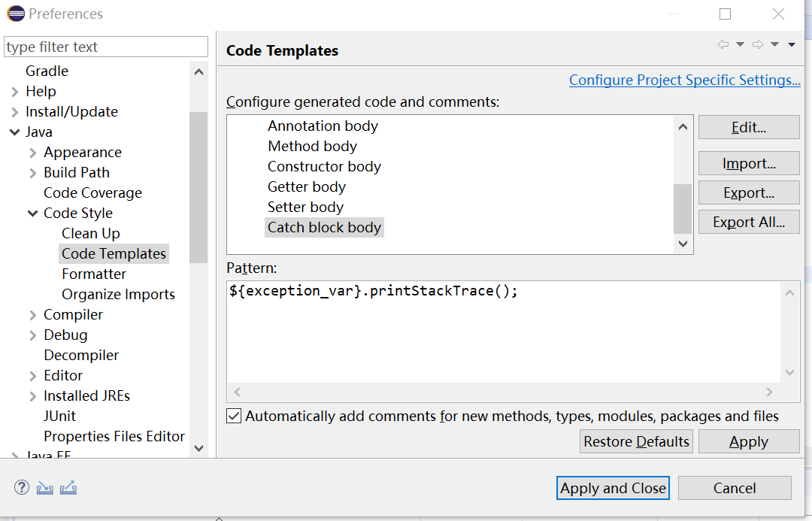Collapse the Code Style tree node

coord(32,213)
